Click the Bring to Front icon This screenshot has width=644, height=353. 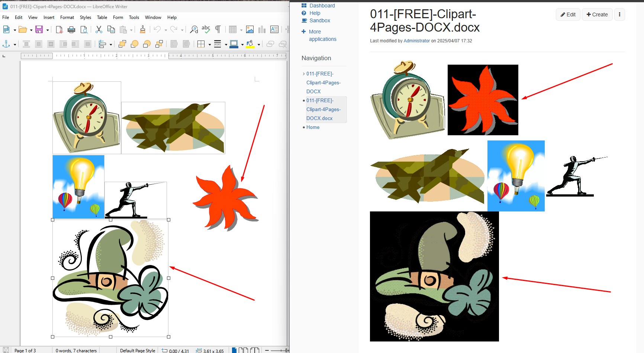(122, 44)
